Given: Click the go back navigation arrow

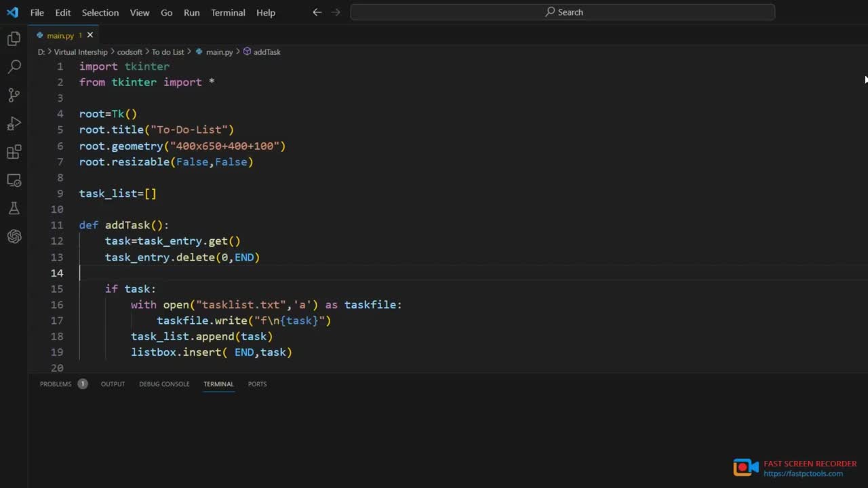Looking at the screenshot, I should click(317, 12).
